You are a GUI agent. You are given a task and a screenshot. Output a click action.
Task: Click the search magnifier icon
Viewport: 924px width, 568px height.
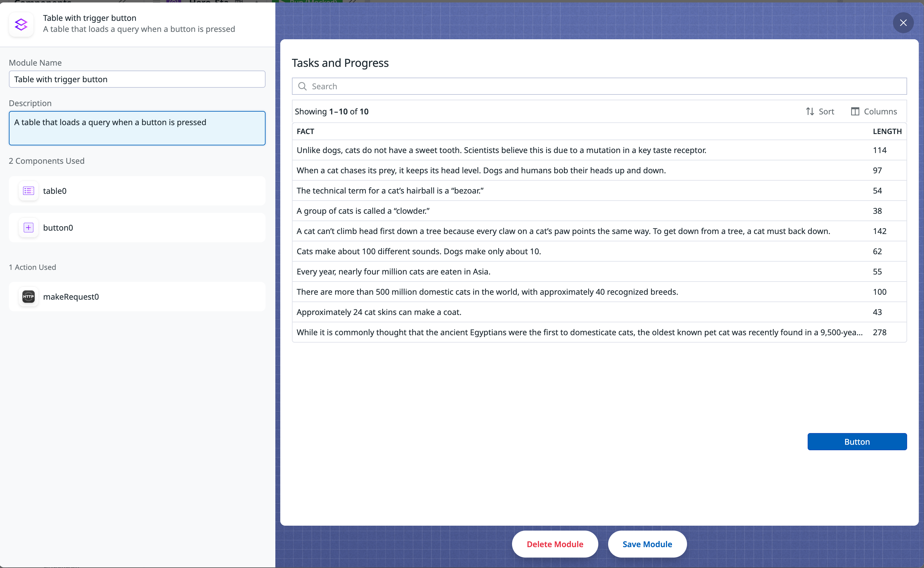pyautogui.click(x=302, y=86)
